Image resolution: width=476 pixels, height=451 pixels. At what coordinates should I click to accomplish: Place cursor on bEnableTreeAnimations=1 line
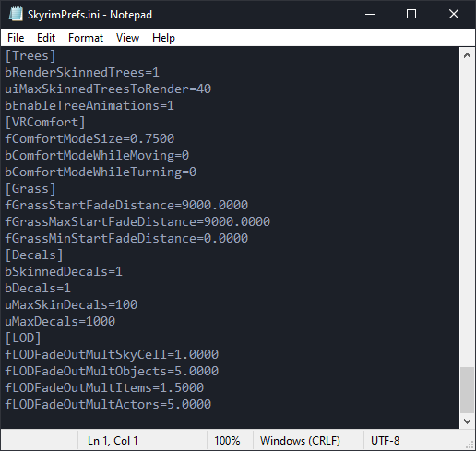[x=89, y=106]
